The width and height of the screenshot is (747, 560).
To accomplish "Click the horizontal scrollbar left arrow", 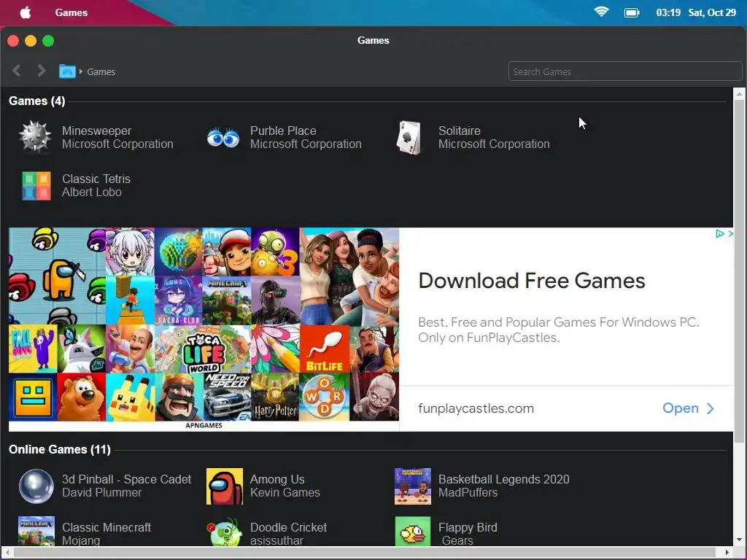I will pyautogui.click(x=7, y=553).
